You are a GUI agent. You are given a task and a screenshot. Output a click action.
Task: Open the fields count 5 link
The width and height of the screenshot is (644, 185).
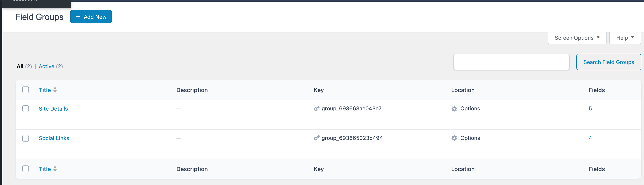[x=590, y=109]
